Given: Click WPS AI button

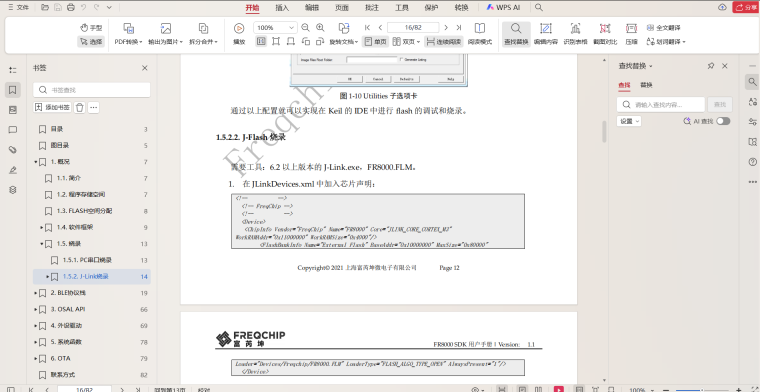Looking at the screenshot, I should tap(503, 7).
